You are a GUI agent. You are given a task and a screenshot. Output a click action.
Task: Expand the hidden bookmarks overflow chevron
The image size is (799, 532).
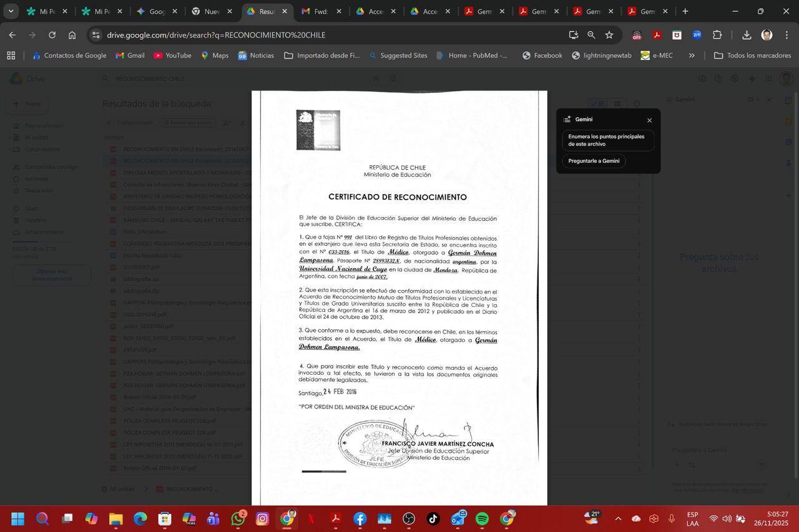point(692,56)
